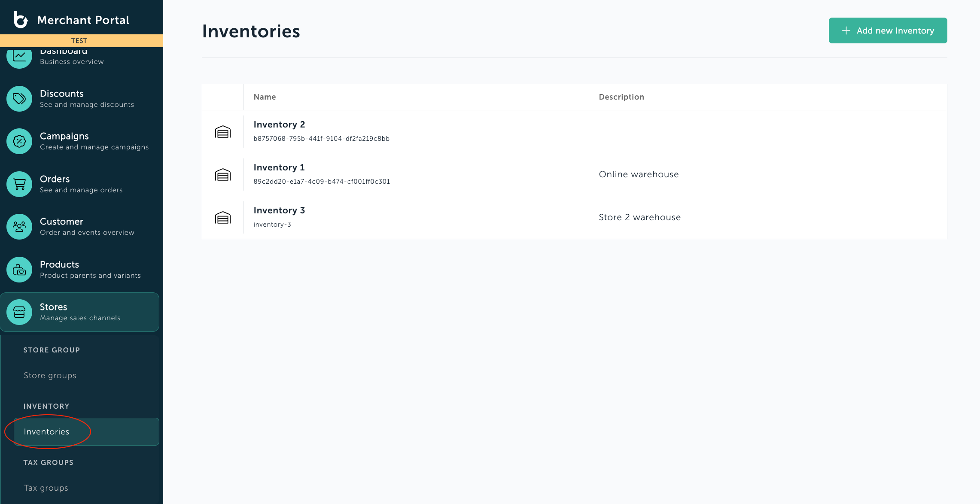Viewport: 980px width, 504px height.
Task: Click the Online warehouse description
Action: click(639, 174)
